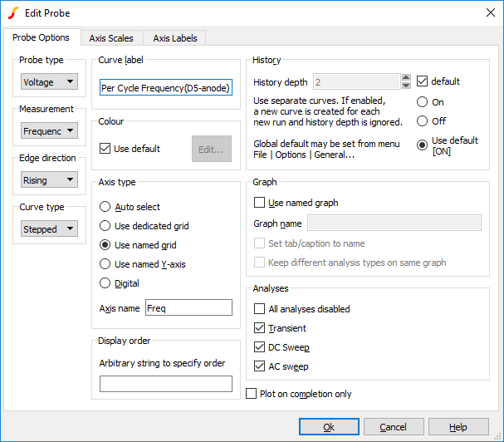Open the Curve type dropdown

49,229
